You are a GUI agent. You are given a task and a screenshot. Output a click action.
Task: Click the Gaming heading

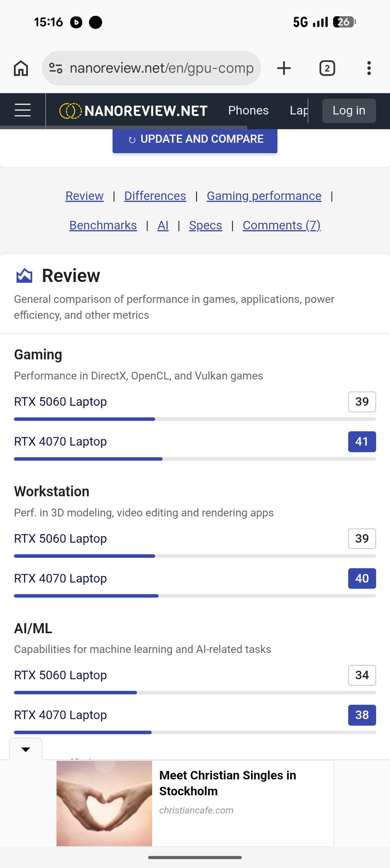[38, 355]
